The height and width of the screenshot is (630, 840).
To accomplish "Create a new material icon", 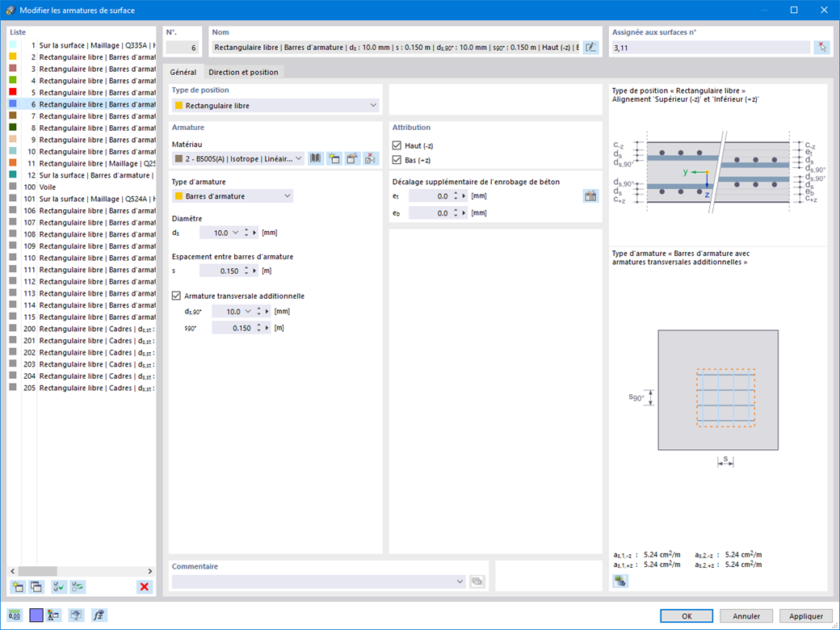I will coord(334,158).
